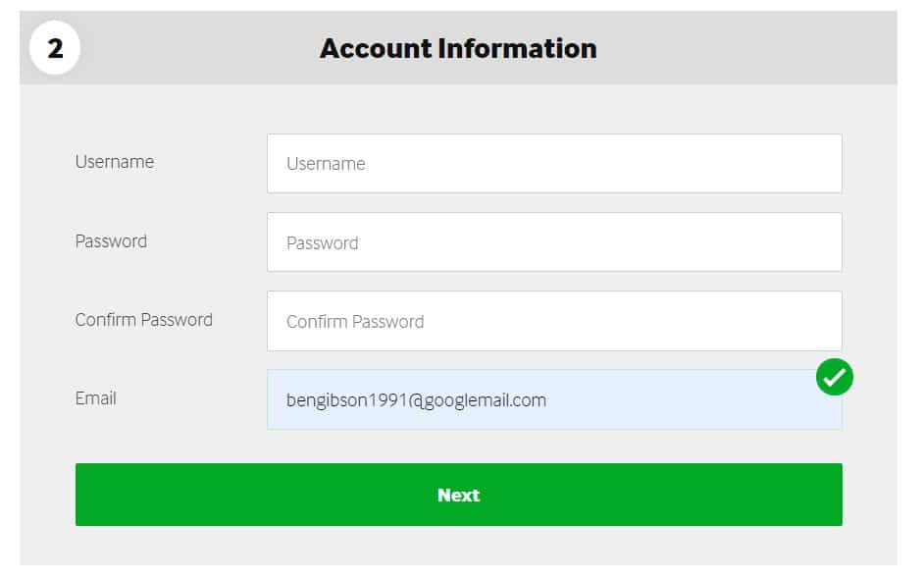Select the Password placeholder inside its box
Viewport: 924px width, 581px height.
pyautogui.click(x=323, y=243)
